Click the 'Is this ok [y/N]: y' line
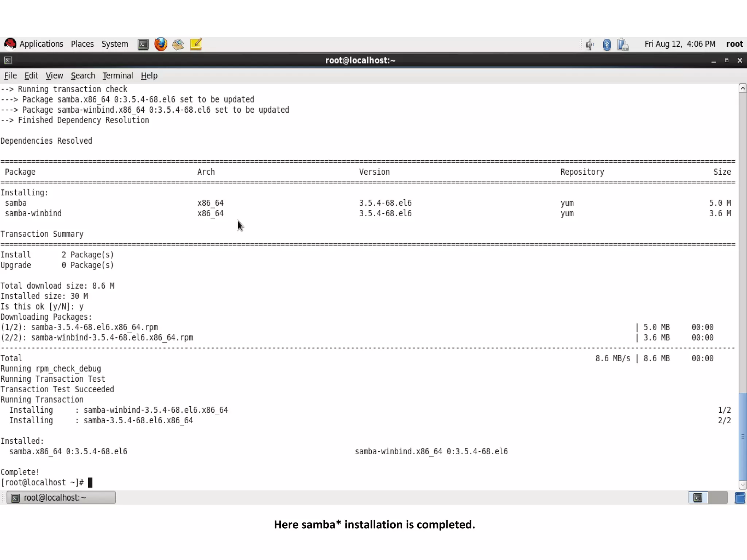The image size is (747, 560). (42, 307)
